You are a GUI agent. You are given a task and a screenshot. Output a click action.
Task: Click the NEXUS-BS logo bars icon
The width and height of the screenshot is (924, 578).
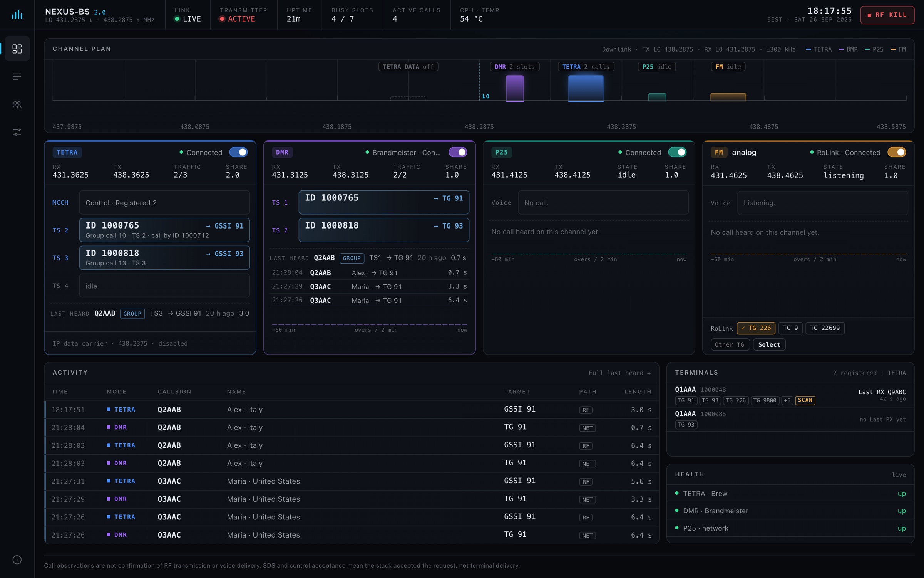coord(17,15)
